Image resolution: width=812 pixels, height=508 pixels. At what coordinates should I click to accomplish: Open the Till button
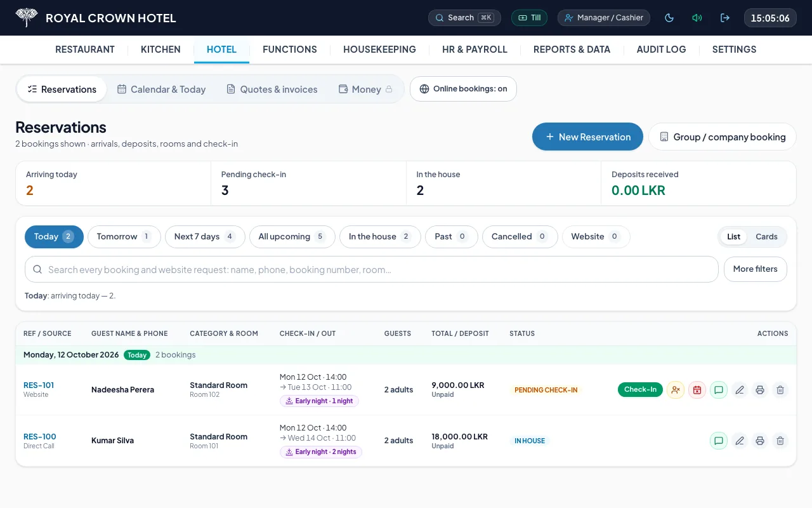(x=529, y=18)
